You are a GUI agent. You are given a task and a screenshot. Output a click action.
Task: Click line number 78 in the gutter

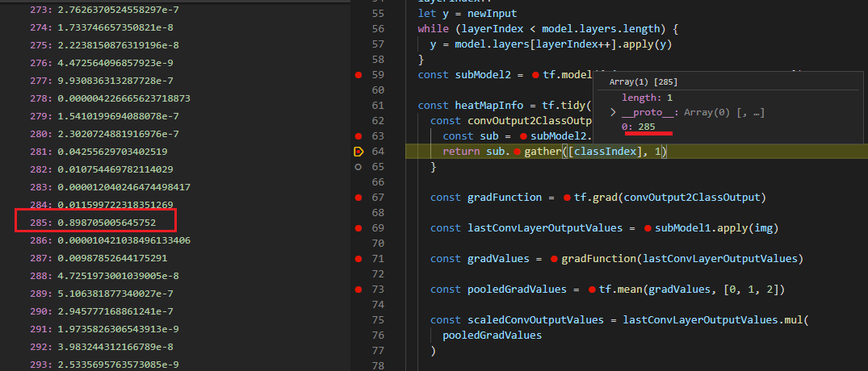pos(378,365)
